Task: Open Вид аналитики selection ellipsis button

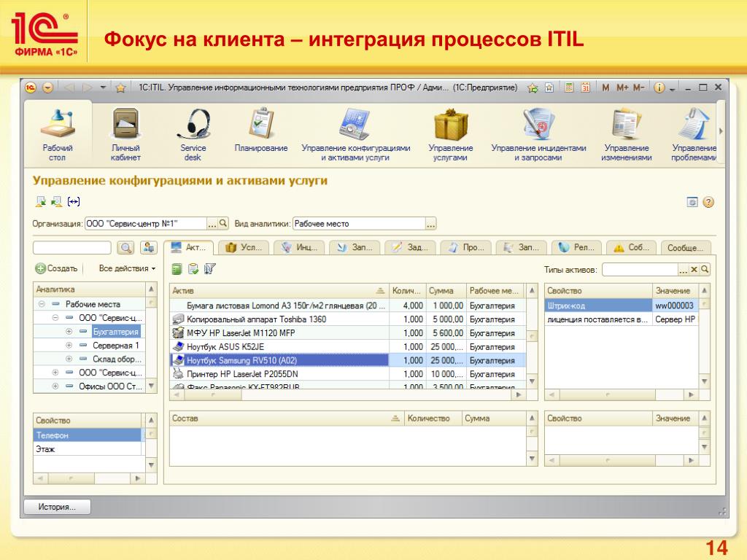Action: pos(430,224)
